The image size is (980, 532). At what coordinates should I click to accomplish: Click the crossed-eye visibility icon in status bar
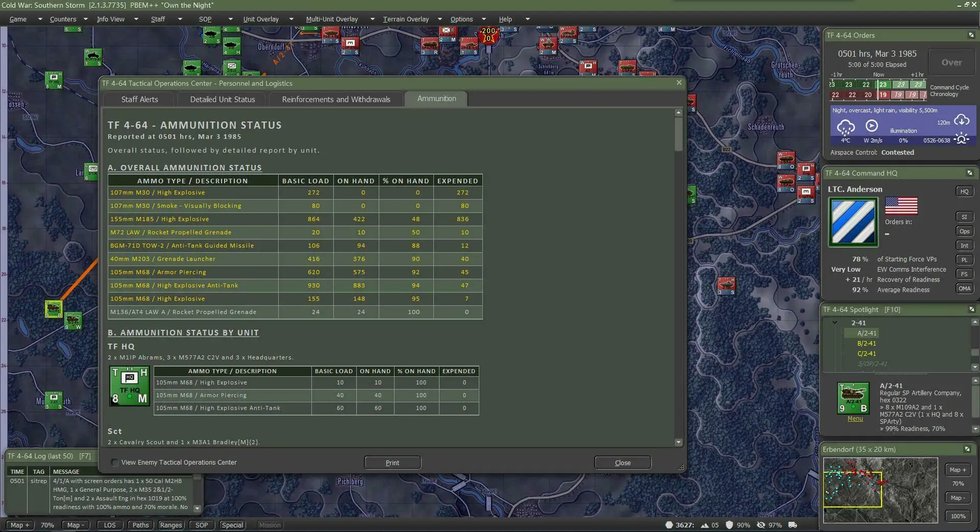tap(761, 525)
